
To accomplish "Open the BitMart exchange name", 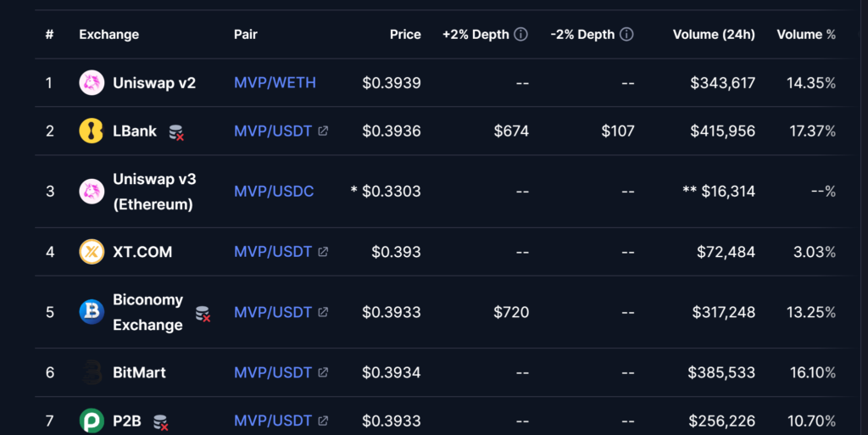I will (139, 372).
